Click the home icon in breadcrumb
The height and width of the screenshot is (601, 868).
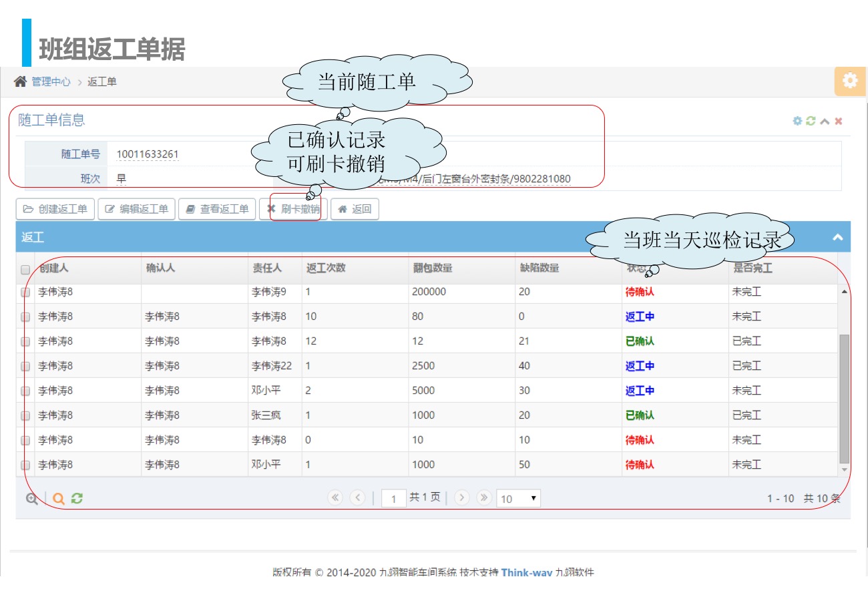tap(21, 81)
